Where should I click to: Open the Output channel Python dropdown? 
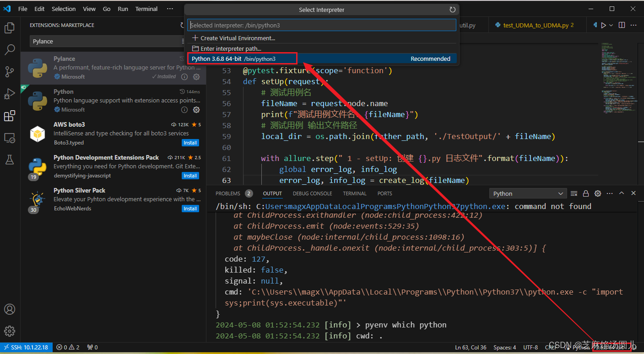[x=528, y=193]
